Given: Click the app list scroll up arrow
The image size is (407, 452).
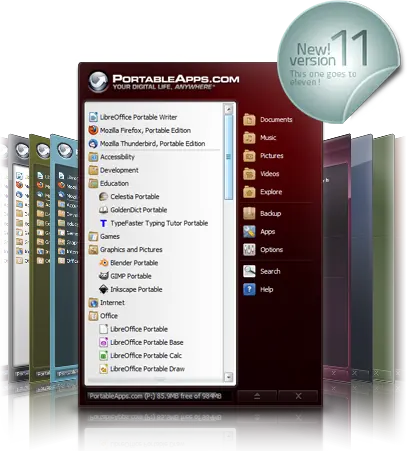Looking at the screenshot, I should tap(228, 109).
